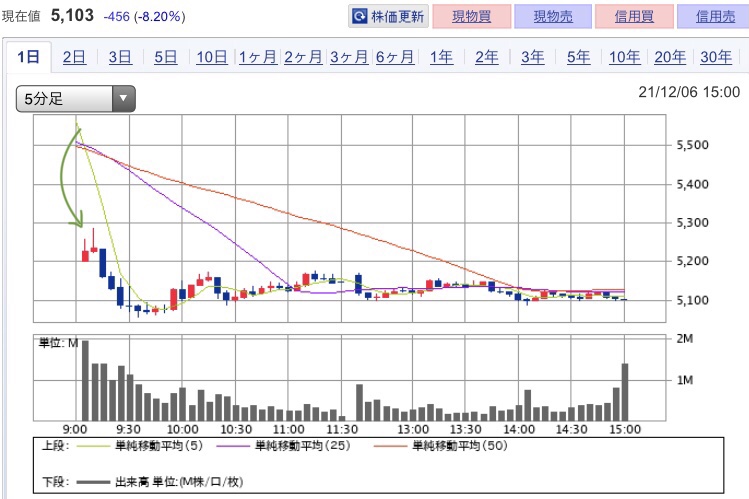Click the refresh arrow icon in 株価更新
The height and width of the screenshot is (499, 749).
[x=359, y=17]
